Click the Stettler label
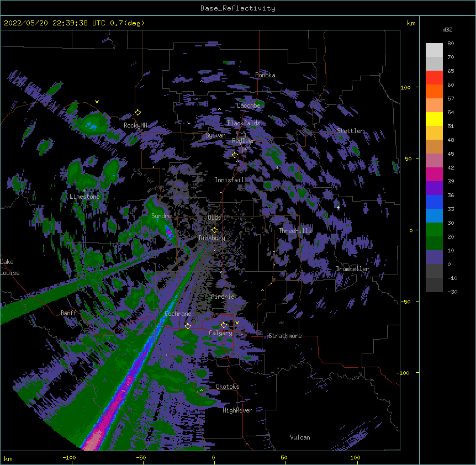 click(x=350, y=131)
